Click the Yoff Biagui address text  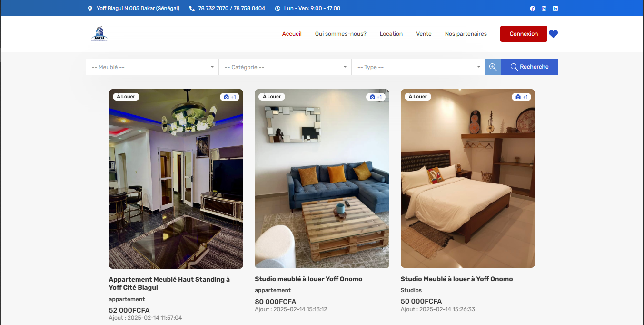point(138,9)
